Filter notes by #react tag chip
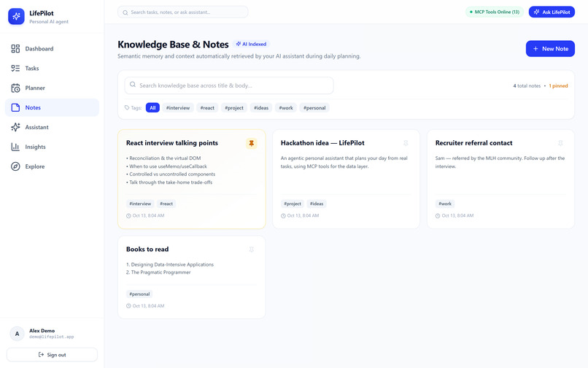Screen dimensions: 588x368 (x=207, y=108)
